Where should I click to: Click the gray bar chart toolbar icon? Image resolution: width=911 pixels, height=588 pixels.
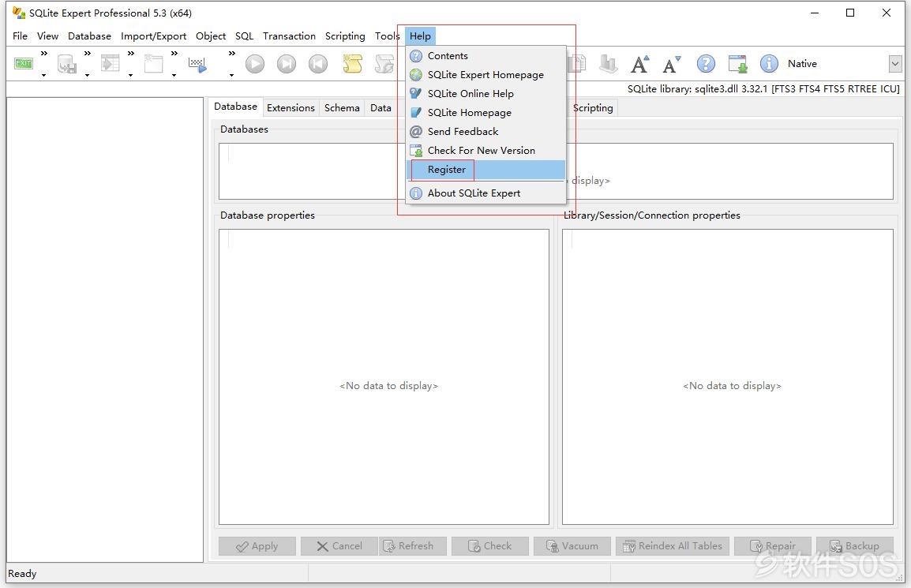[608, 63]
